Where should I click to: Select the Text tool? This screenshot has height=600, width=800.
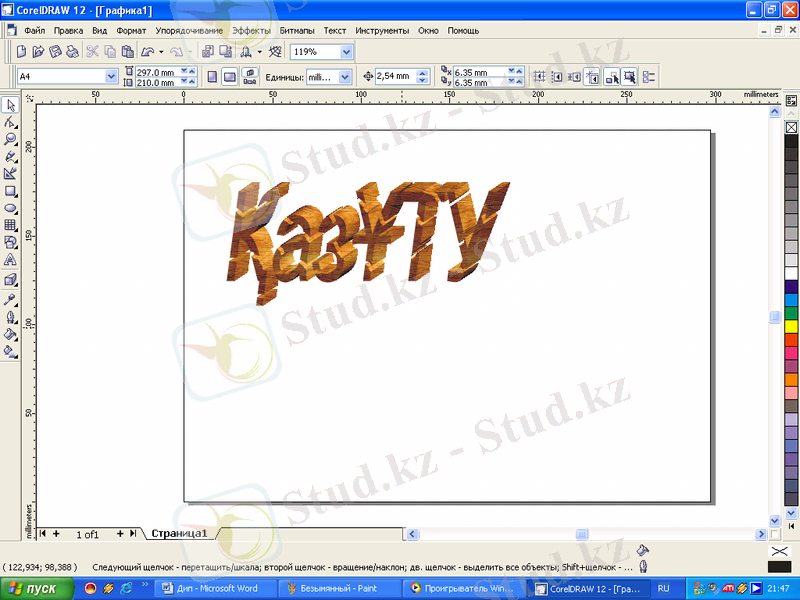[x=10, y=260]
